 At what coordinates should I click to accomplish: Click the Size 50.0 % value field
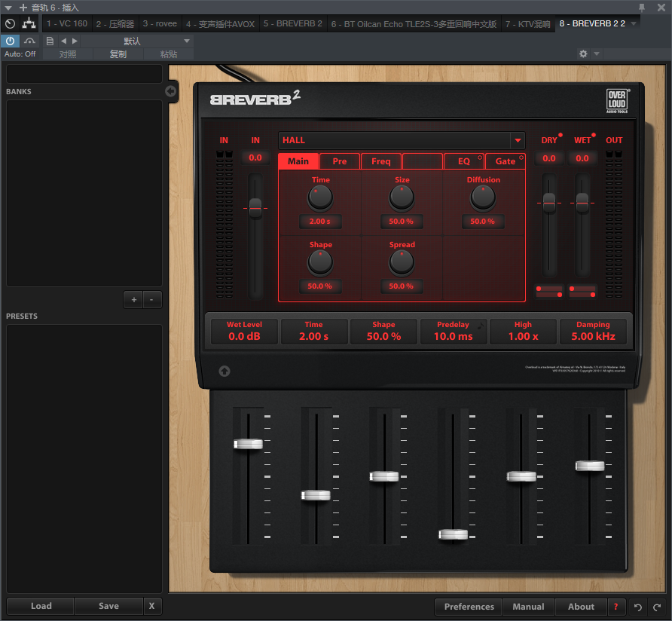pos(402,222)
